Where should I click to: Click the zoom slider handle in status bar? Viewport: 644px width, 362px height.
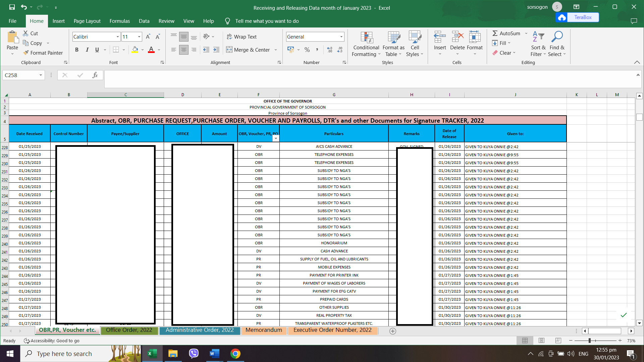pyautogui.click(x=589, y=341)
